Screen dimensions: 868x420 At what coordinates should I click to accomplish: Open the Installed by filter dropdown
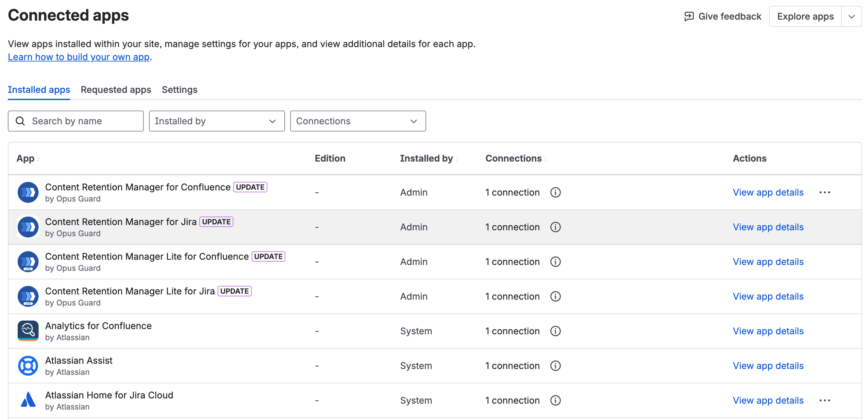pos(217,121)
